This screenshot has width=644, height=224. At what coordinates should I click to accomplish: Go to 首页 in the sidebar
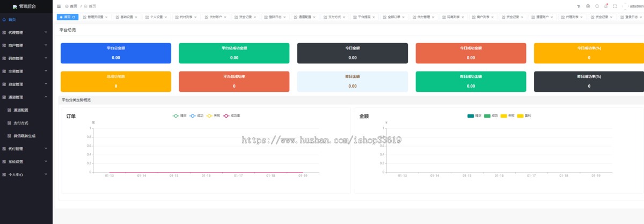pos(26,19)
